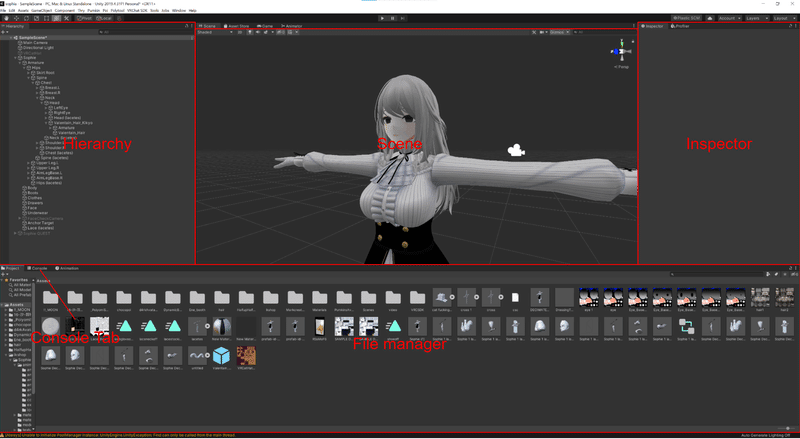Open the Window menu
The width and height of the screenshot is (800, 439).
179,10
